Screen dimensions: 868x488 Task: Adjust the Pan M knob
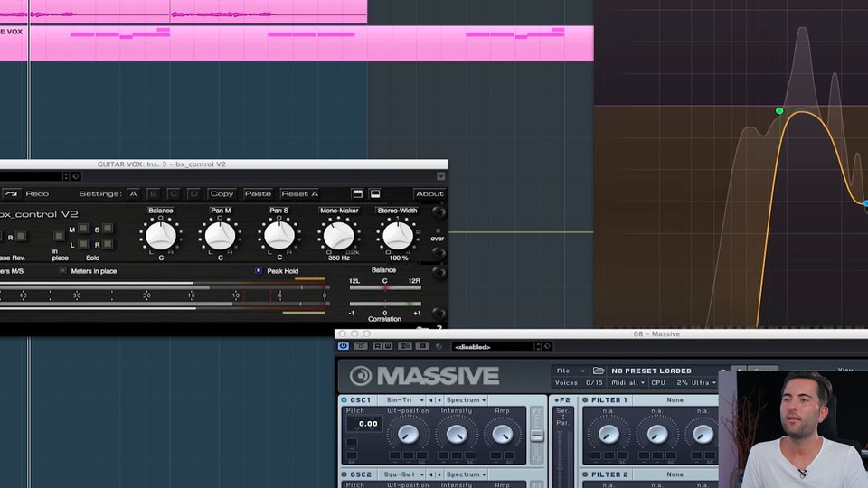pyautogui.click(x=221, y=236)
